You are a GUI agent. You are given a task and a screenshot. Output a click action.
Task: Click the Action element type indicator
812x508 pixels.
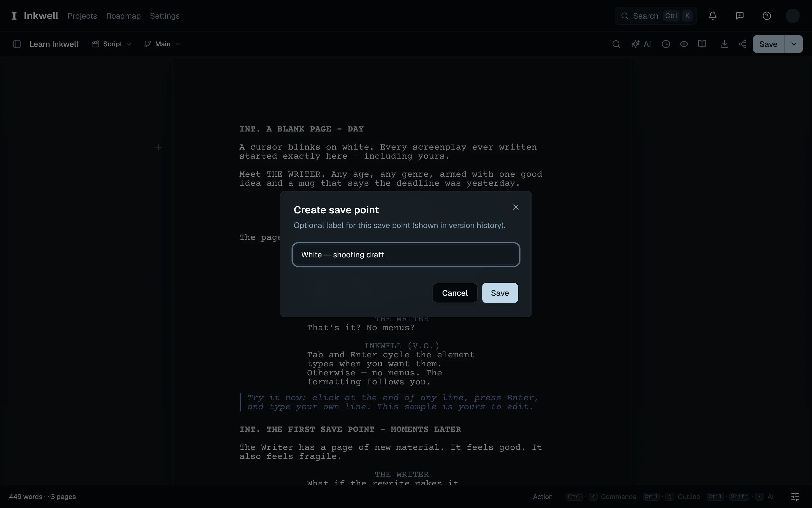tap(542, 497)
